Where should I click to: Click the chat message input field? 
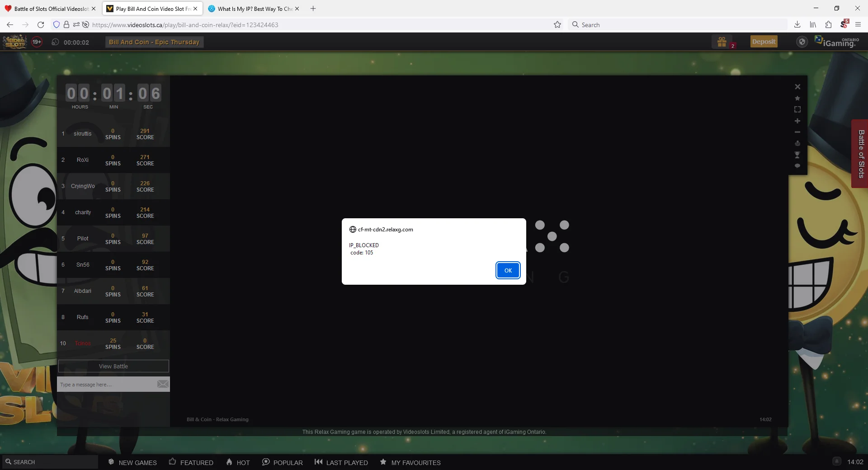107,384
